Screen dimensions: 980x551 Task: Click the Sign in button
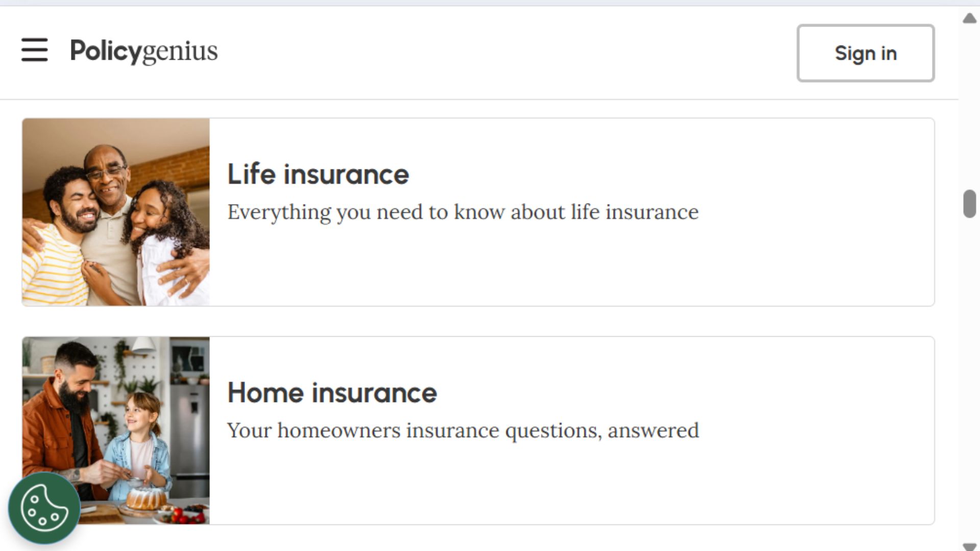(866, 53)
